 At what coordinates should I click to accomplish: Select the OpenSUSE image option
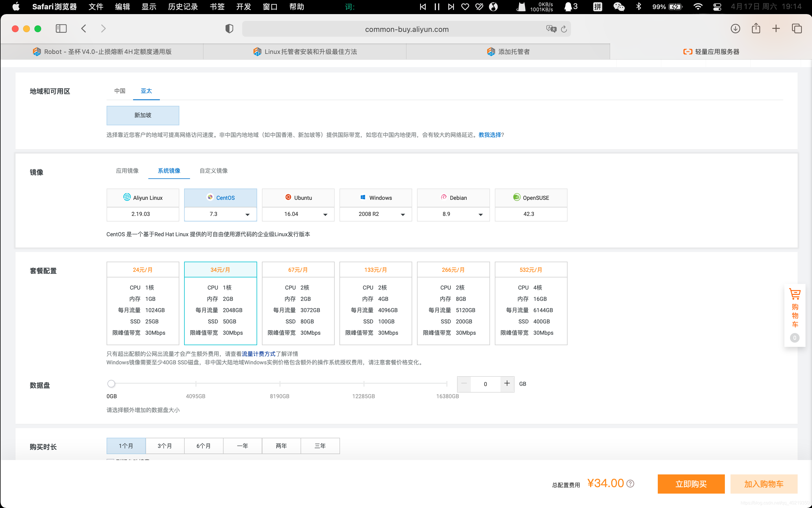coord(531,198)
